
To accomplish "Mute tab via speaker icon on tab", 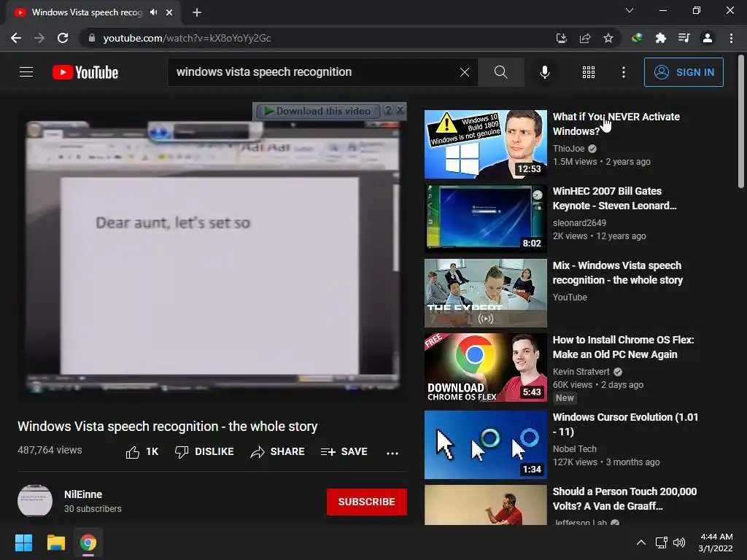I will (153, 12).
